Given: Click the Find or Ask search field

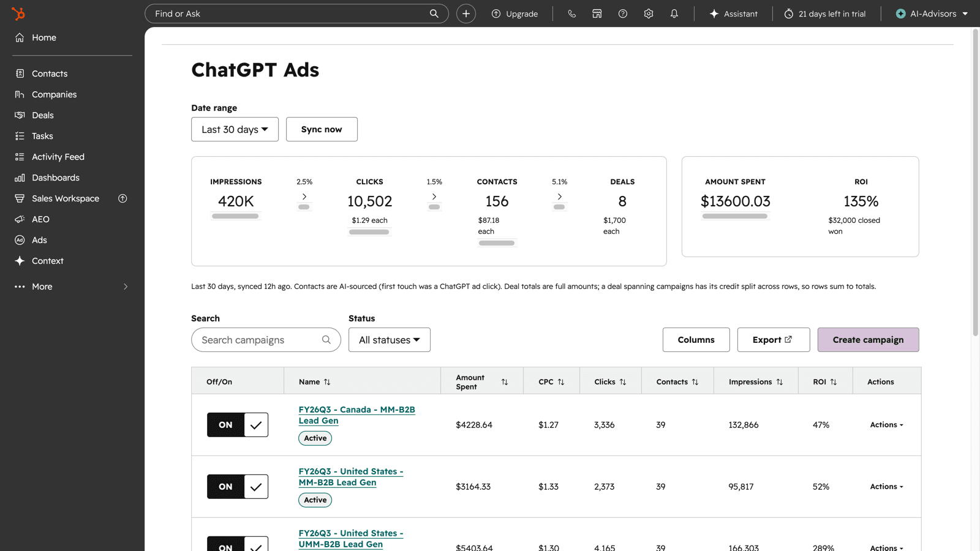Looking at the screenshot, I should [x=296, y=13].
